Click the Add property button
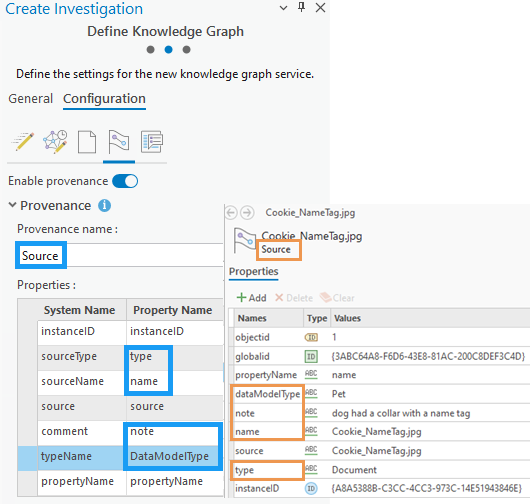This screenshot has width=530, height=504. click(x=251, y=298)
